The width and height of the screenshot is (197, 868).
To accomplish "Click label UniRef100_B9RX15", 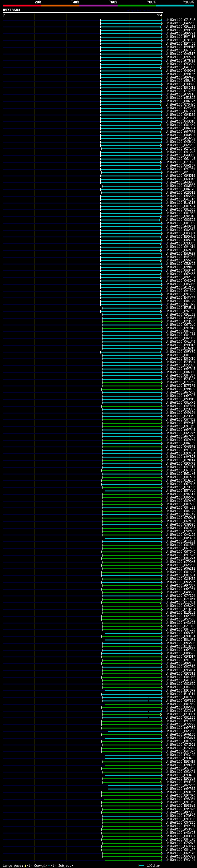I will coord(180,423).
